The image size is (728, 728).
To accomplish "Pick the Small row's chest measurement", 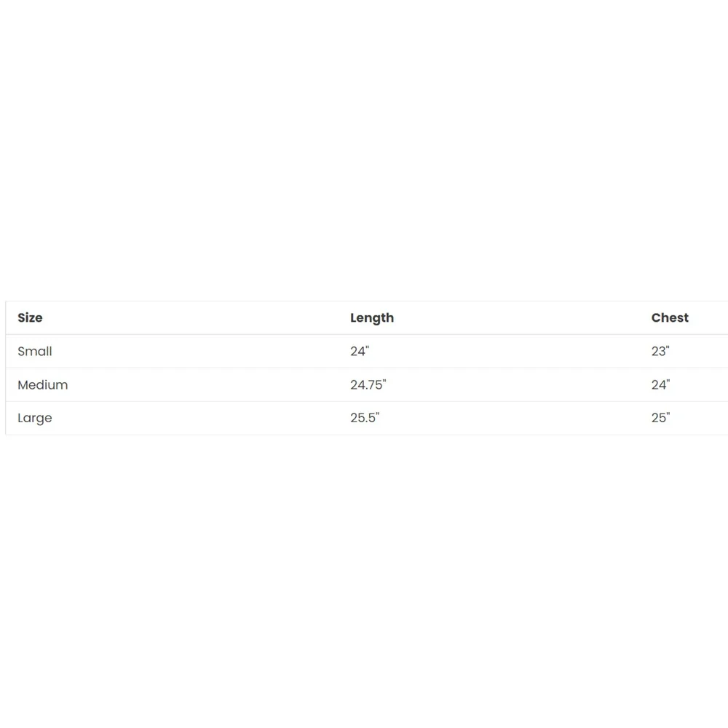I will (x=660, y=351).
